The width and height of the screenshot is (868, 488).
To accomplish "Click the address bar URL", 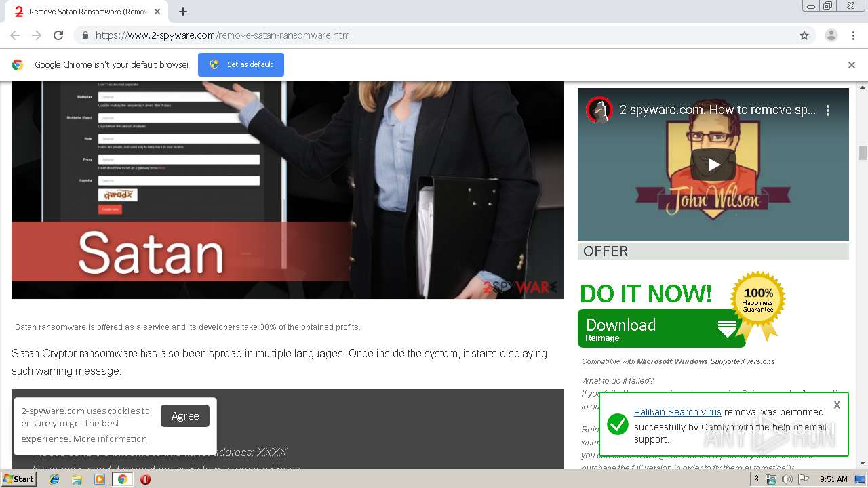I will (224, 35).
